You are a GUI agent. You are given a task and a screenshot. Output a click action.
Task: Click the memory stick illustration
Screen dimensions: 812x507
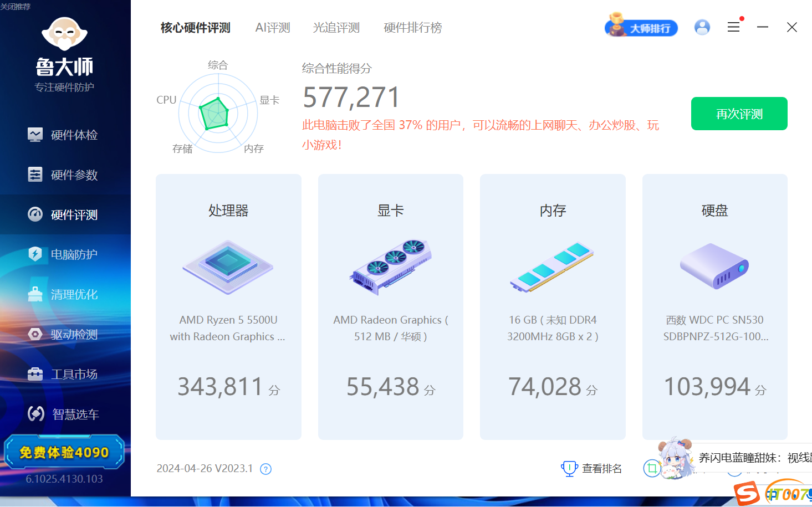(x=553, y=267)
